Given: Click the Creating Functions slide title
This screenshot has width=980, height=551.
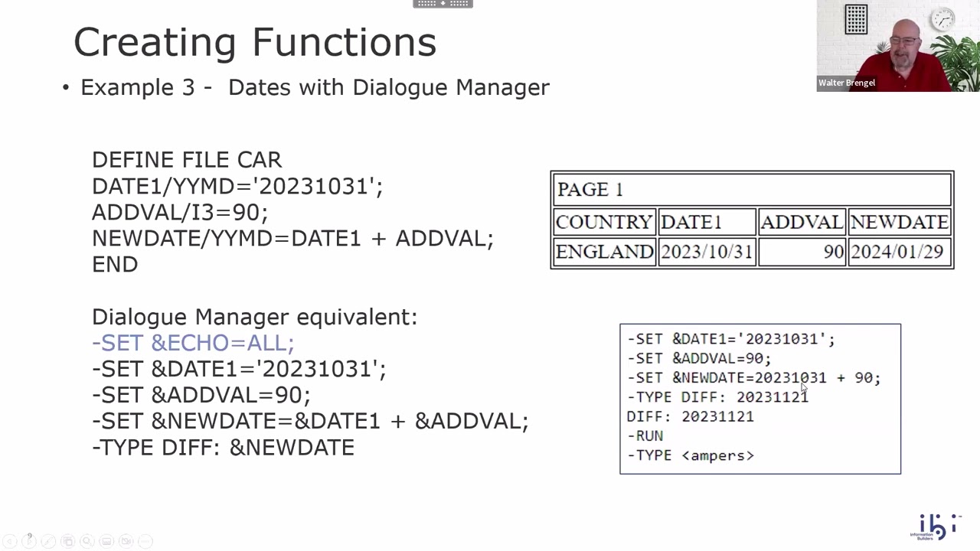Looking at the screenshot, I should point(254,42).
